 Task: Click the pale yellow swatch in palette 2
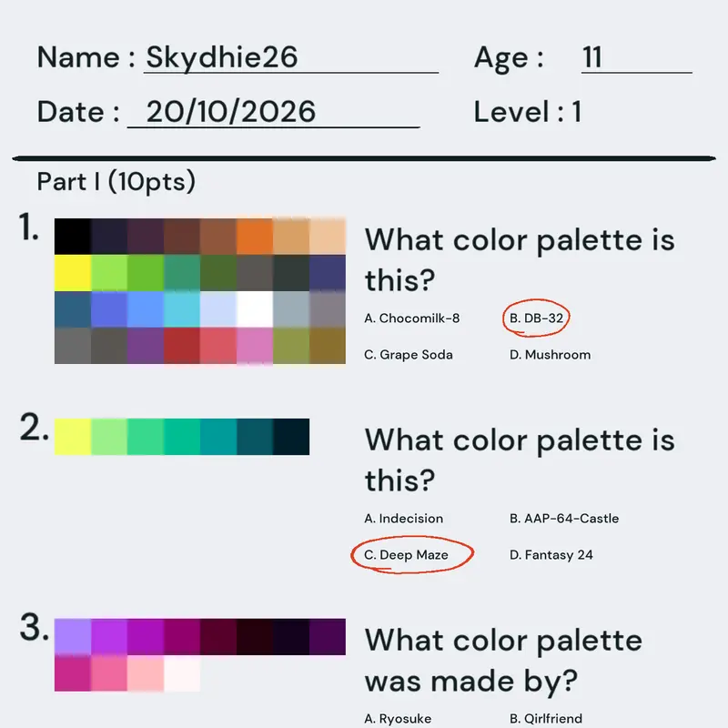click(x=73, y=437)
